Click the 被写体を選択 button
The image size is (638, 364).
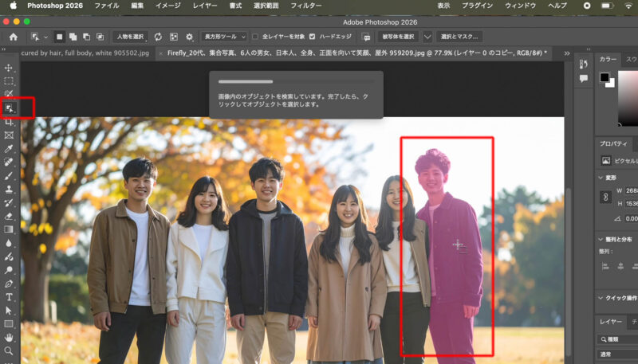pos(398,37)
